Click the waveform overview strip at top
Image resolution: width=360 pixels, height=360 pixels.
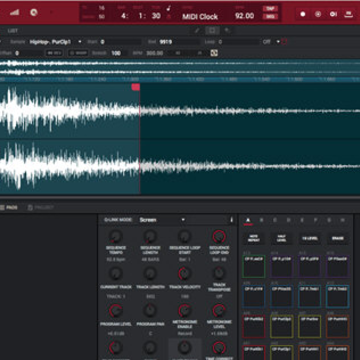[180, 67]
